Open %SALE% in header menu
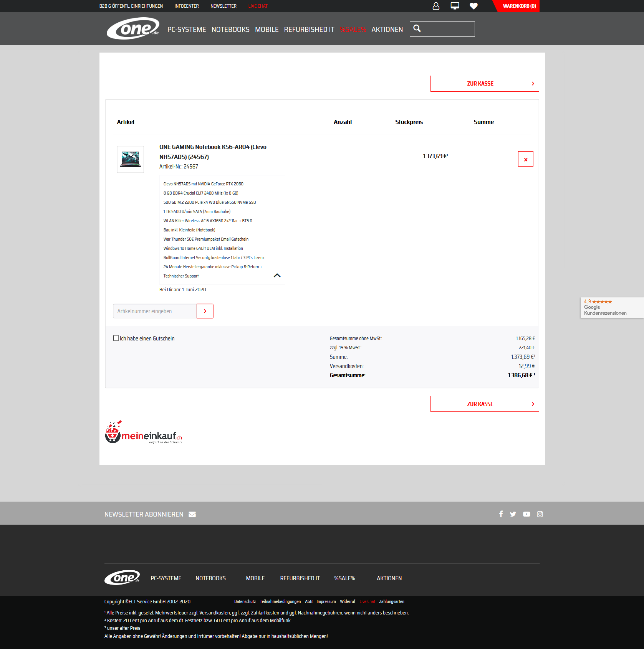The width and height of the screenshot is (644, 649). 353,30
